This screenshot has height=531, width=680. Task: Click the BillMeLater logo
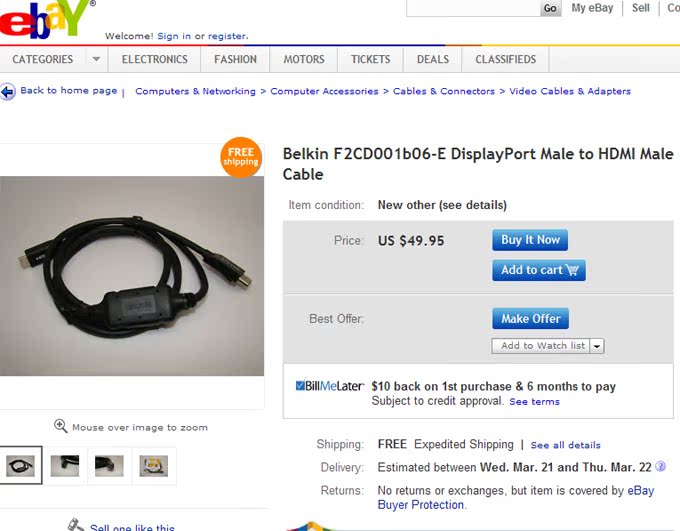coord(330,386)
